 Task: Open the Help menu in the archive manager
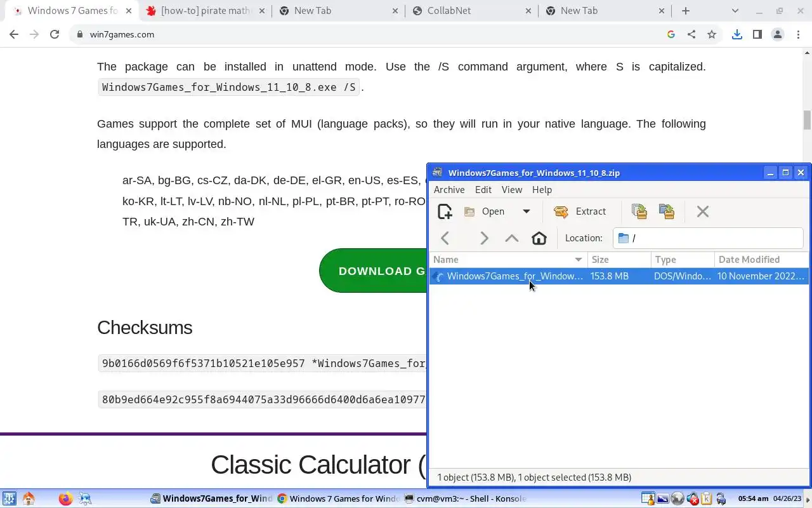pos(542,190)
